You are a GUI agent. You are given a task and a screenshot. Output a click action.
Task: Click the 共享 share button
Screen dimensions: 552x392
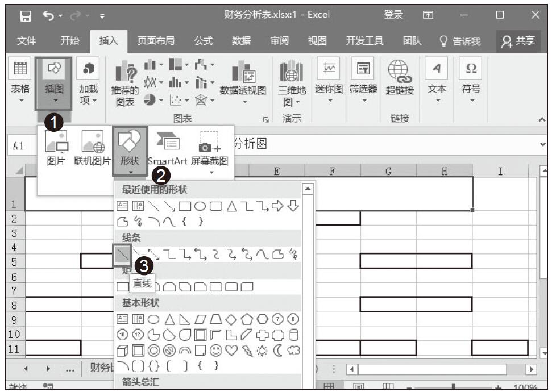point(518,41)
